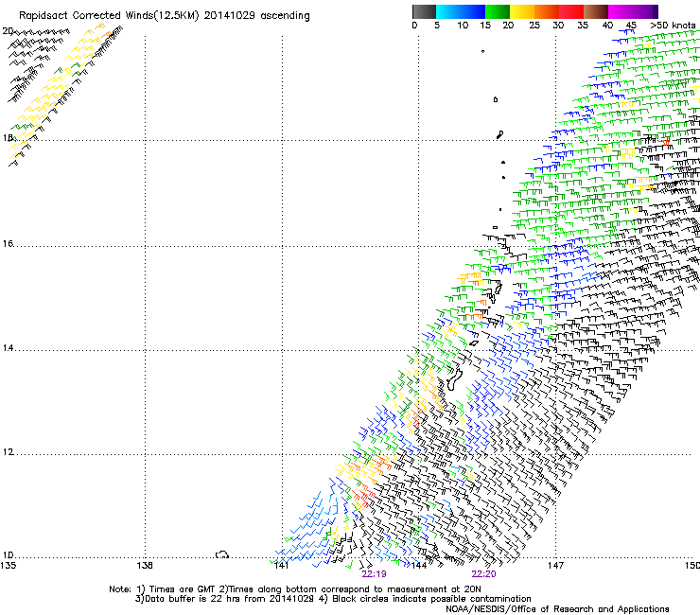700x615 pixels.
Task: Click longitude label 147
Action: [555, 566]
